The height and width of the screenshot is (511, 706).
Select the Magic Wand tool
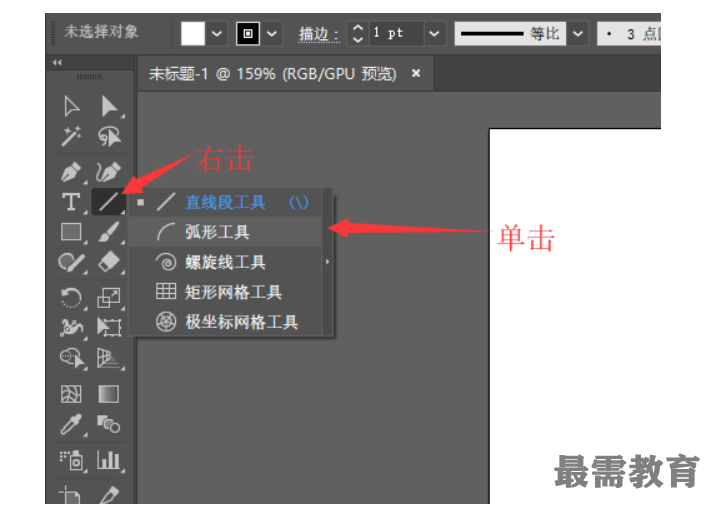(71, 136)
